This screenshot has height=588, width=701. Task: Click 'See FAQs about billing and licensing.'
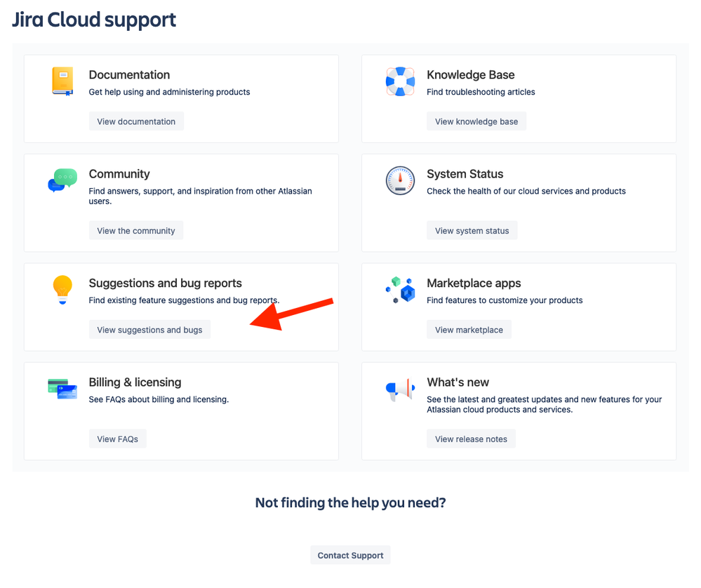[159, 399]
